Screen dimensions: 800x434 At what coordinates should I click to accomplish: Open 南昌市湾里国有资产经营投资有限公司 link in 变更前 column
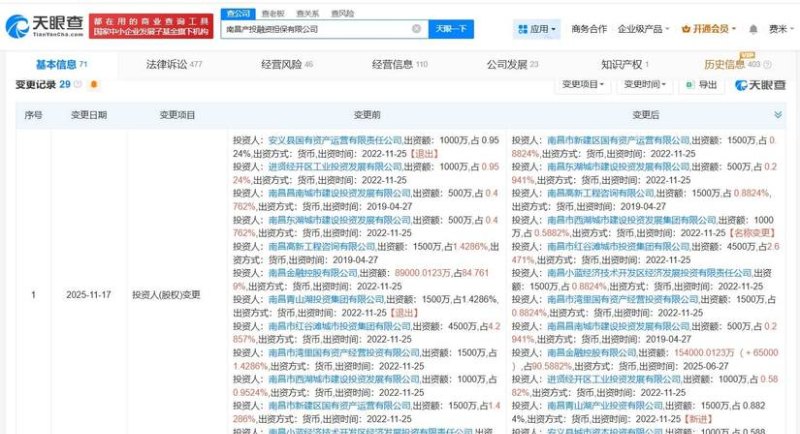(x=344, y=352)
